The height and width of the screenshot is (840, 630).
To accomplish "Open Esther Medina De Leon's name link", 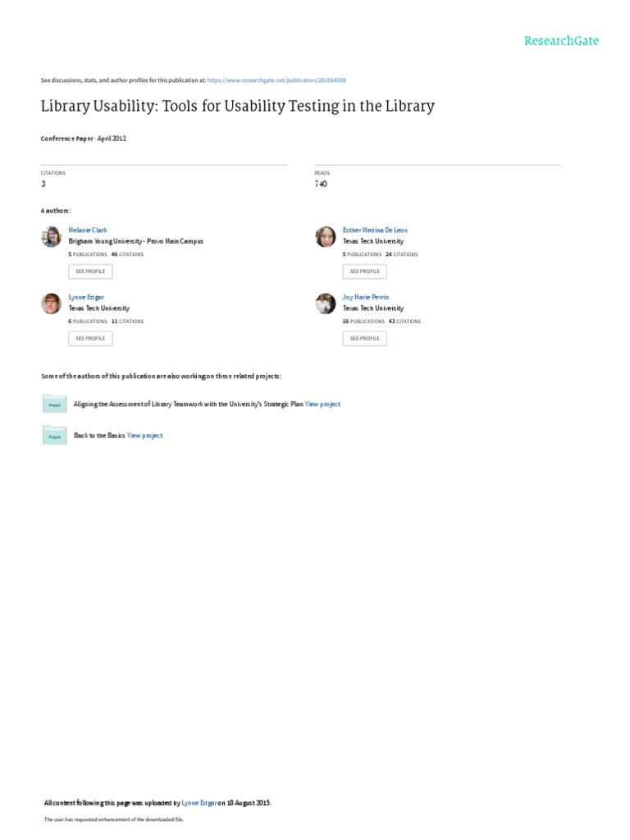I will (x=374, y=231).
